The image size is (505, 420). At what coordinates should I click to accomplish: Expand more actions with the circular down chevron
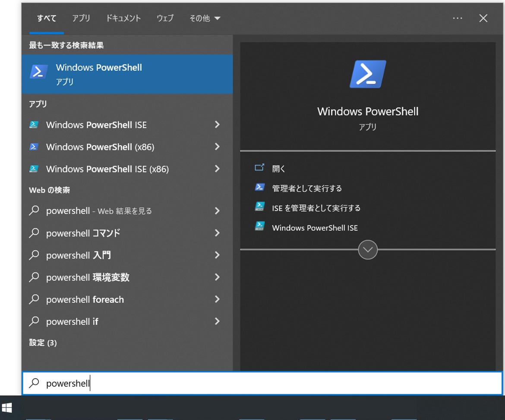pyautogui.click(x=368, y=250)
